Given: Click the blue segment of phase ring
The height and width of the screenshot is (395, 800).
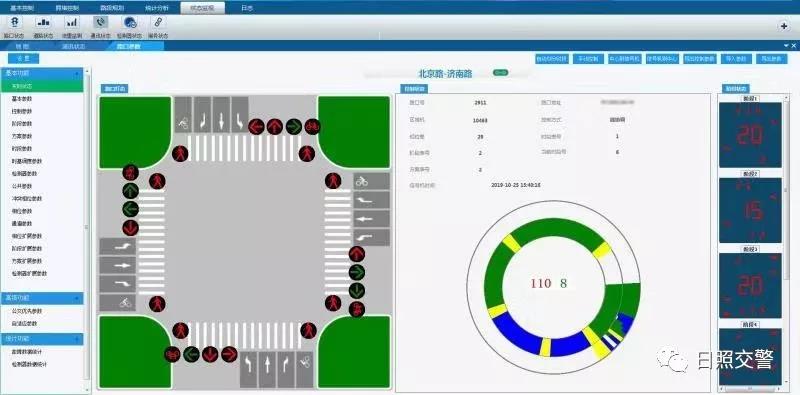Looking at the screenshot, I should tap(515, 333).
